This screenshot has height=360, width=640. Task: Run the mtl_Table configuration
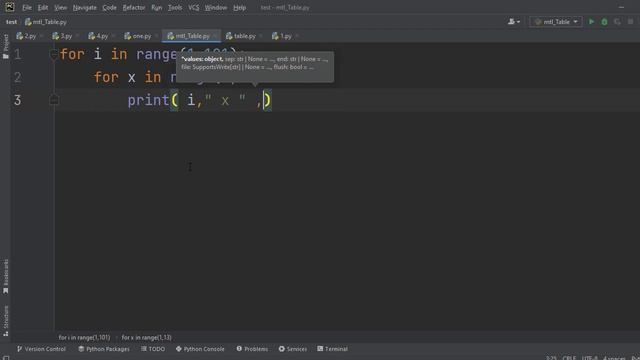click(591, 22)
